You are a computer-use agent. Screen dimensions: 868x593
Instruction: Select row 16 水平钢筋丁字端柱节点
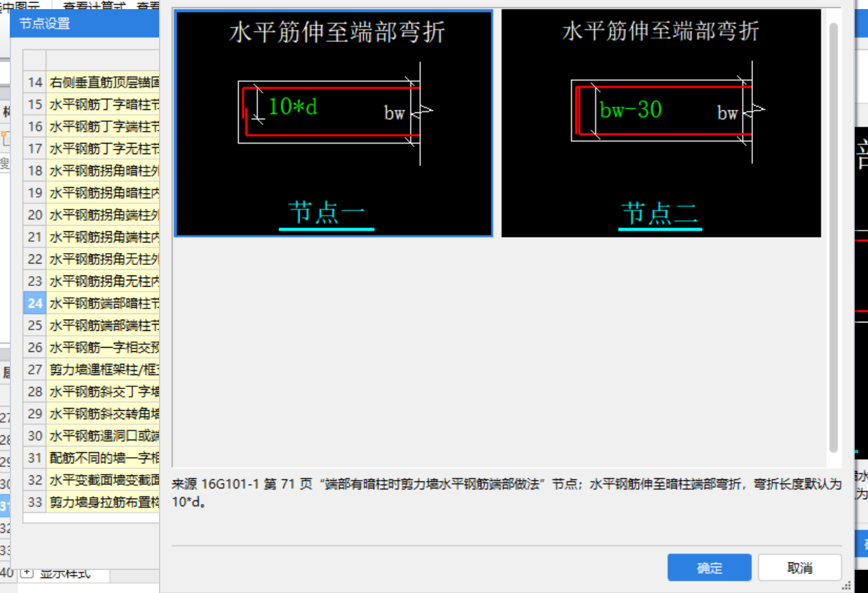tap(104, 127)
